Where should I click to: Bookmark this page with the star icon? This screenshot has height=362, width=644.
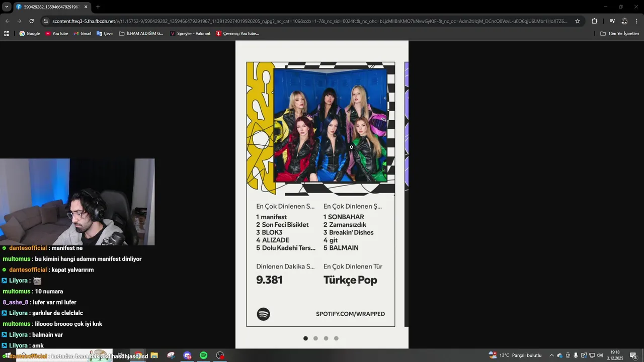578,21
